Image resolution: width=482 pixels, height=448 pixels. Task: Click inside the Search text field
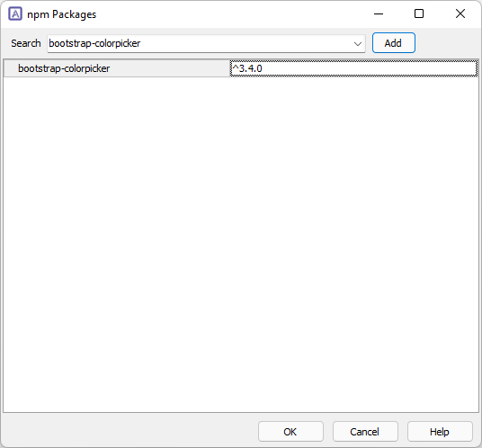[x=199, y=44]
